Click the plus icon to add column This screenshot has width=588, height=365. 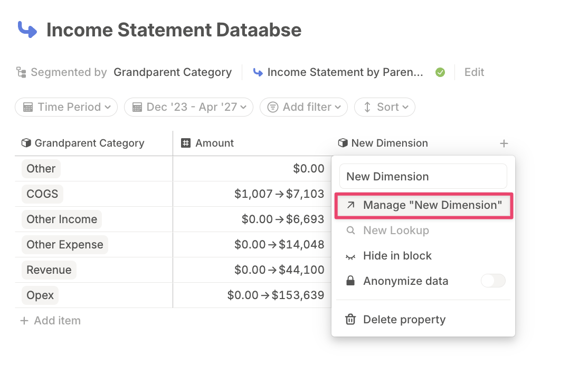pyautogui.click(x=504, y=143)
